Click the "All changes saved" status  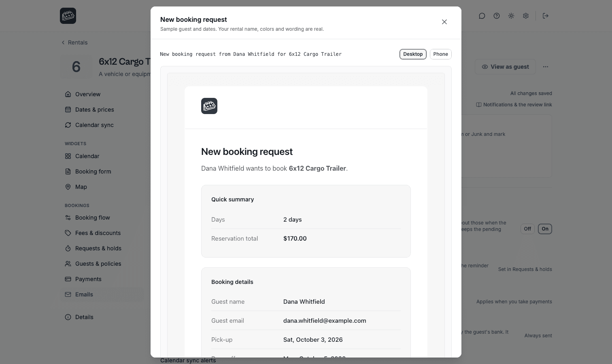click(531, 93)
